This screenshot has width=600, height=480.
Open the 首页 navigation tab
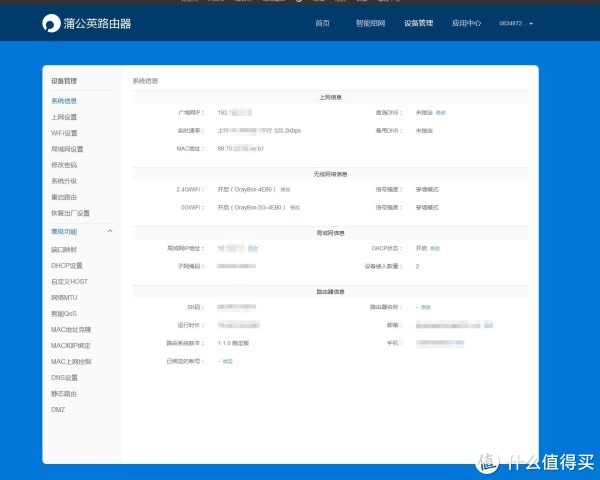coord(322,23)
